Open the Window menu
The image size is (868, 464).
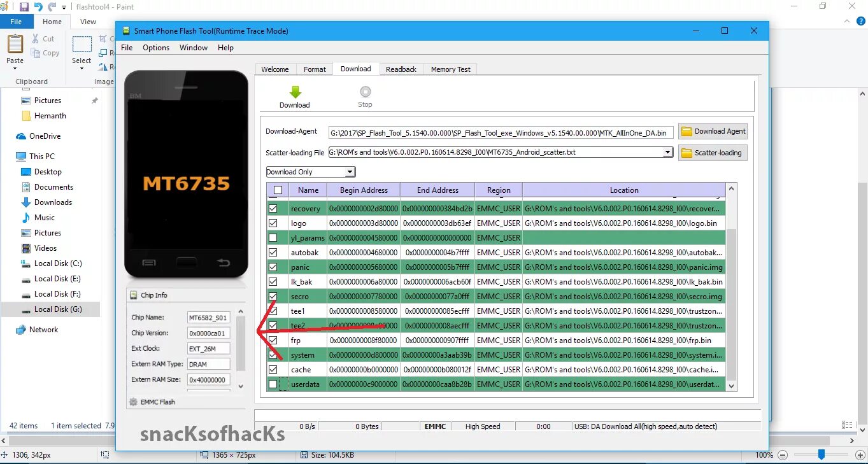pos(194,48)
